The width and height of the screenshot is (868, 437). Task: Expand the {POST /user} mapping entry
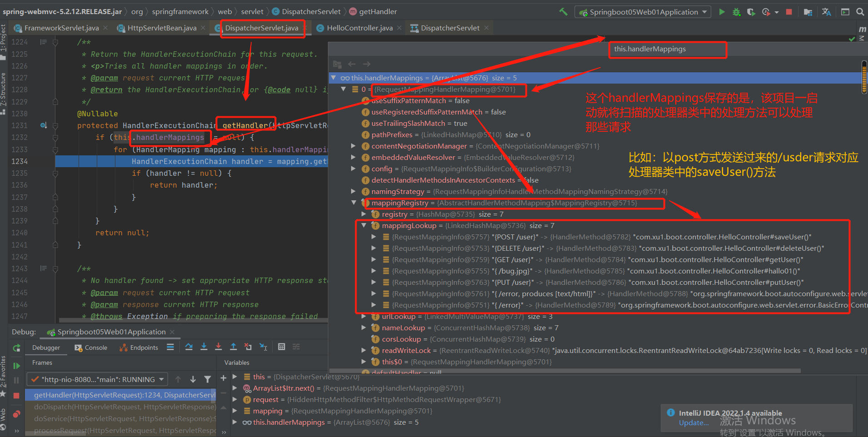tap(373, 237)
